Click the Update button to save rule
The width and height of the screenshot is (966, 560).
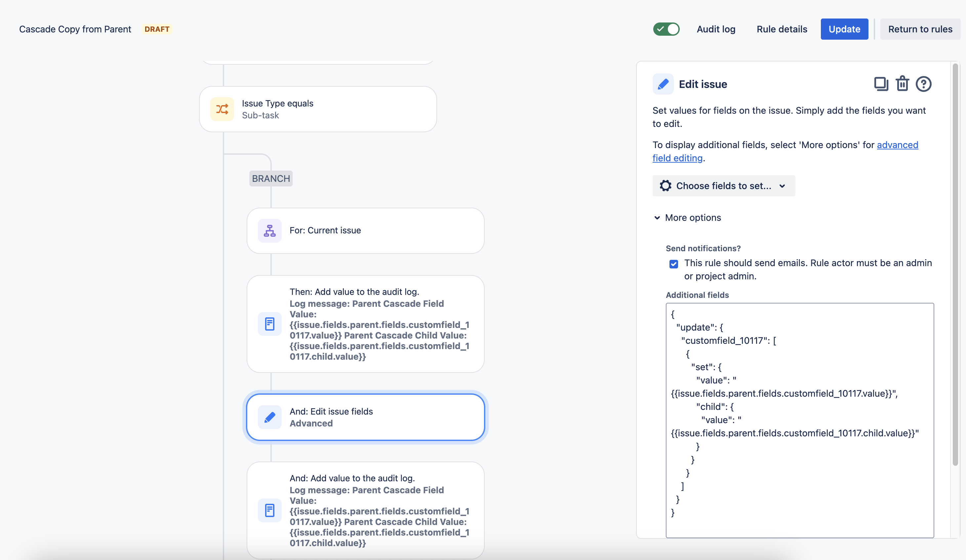(x=844, y=29)
